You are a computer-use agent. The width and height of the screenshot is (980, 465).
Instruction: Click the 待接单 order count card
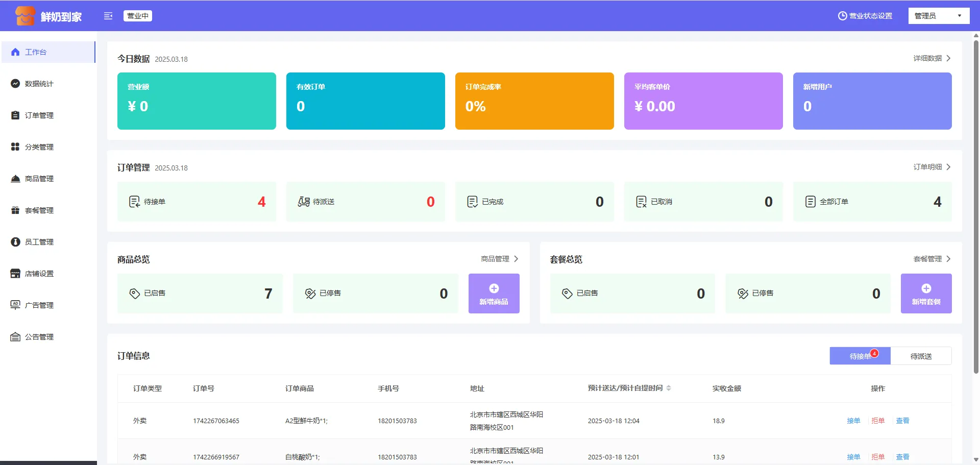[197, 202]
